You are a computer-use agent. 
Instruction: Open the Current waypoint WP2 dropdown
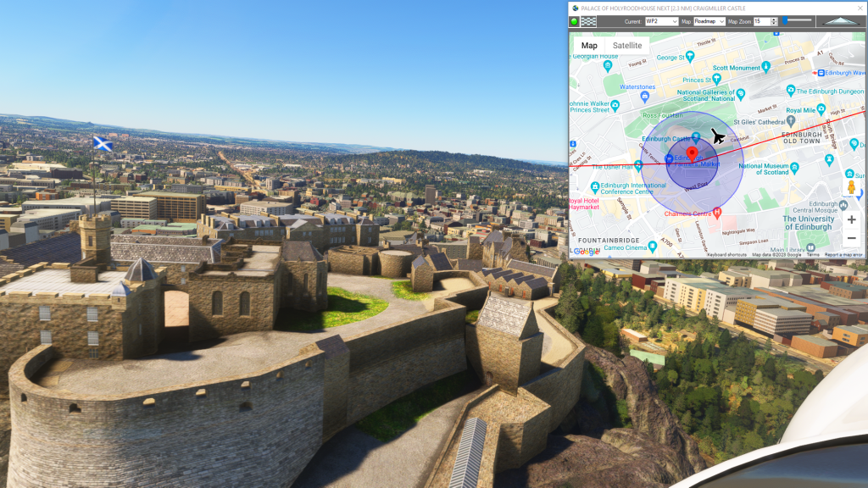click(x=661, y=21)
